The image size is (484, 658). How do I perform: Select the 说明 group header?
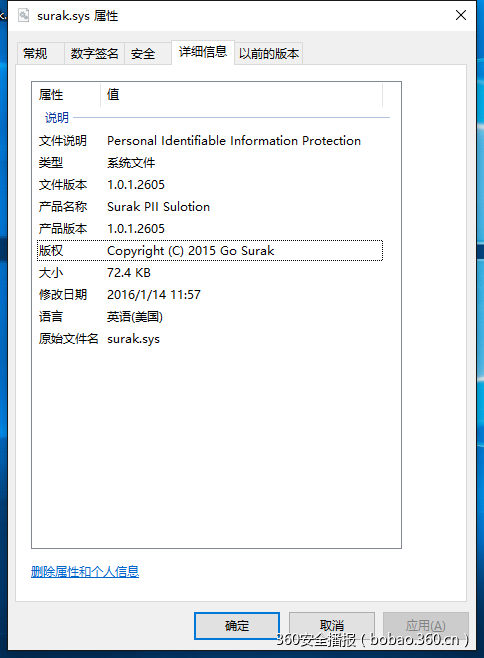[x=57, y=118]
